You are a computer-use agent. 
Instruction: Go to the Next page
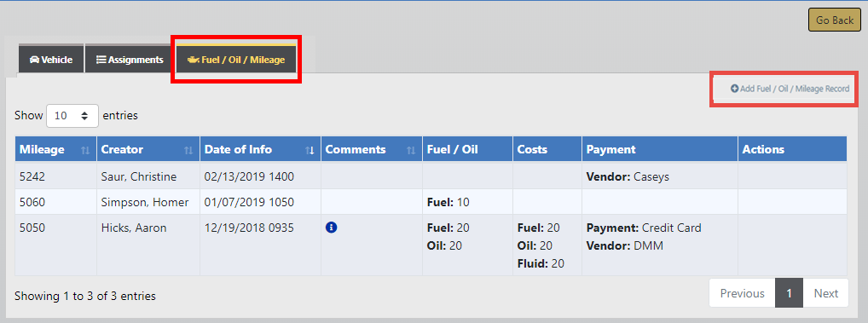click(x=826, y=294)
